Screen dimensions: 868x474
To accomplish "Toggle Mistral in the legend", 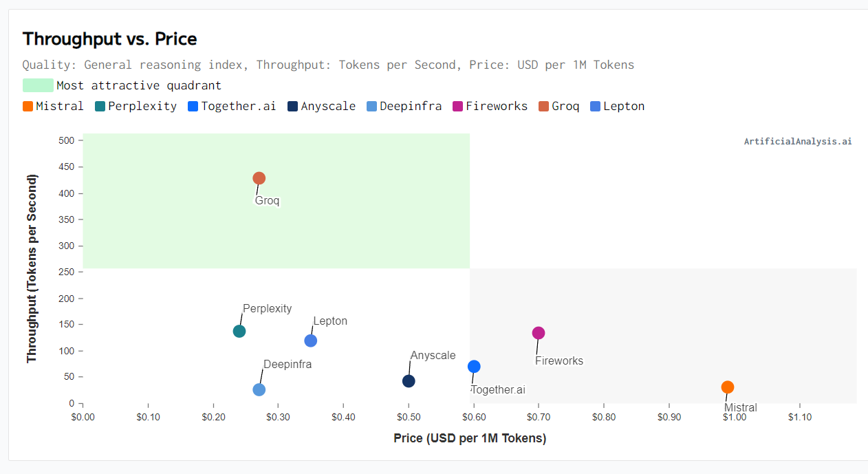I will pyautogui.click(x=53, y=106).
